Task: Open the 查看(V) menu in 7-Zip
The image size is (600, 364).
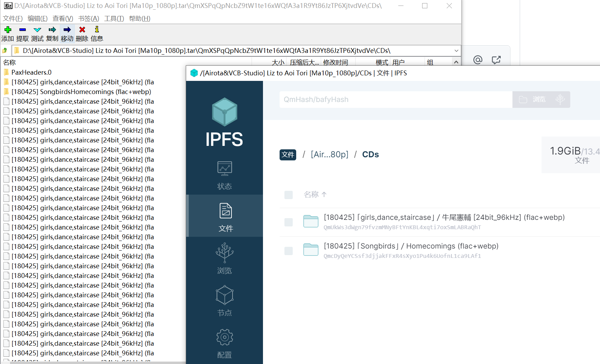Action: tap(62, 18)
